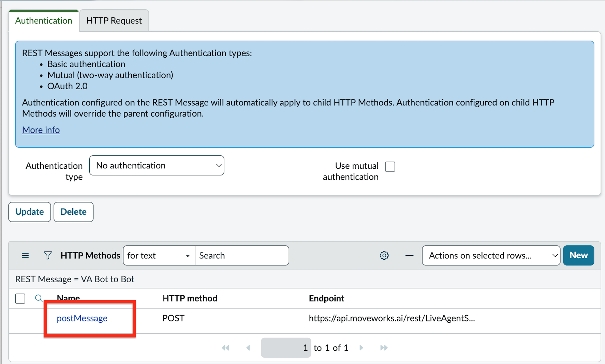Expand the Actions on selected rows menu
Screen dimensions: 605x364
491,256
